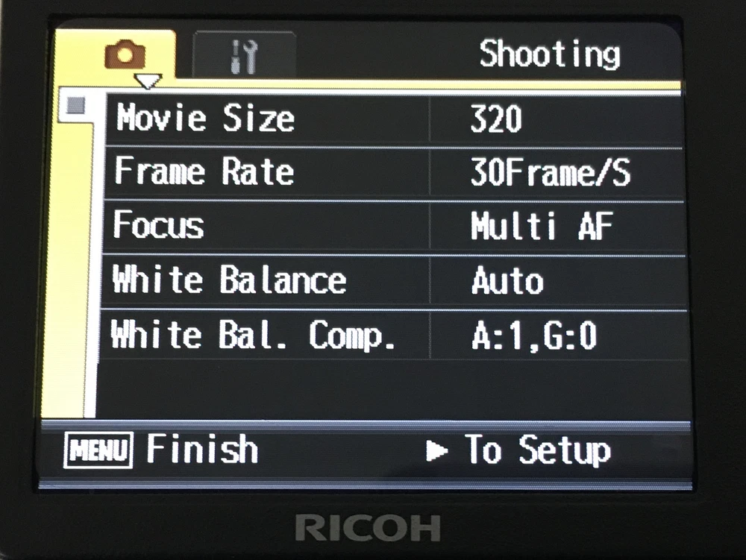
Task: Change the Auto white balance value
Action: click(x=507, y=280)
